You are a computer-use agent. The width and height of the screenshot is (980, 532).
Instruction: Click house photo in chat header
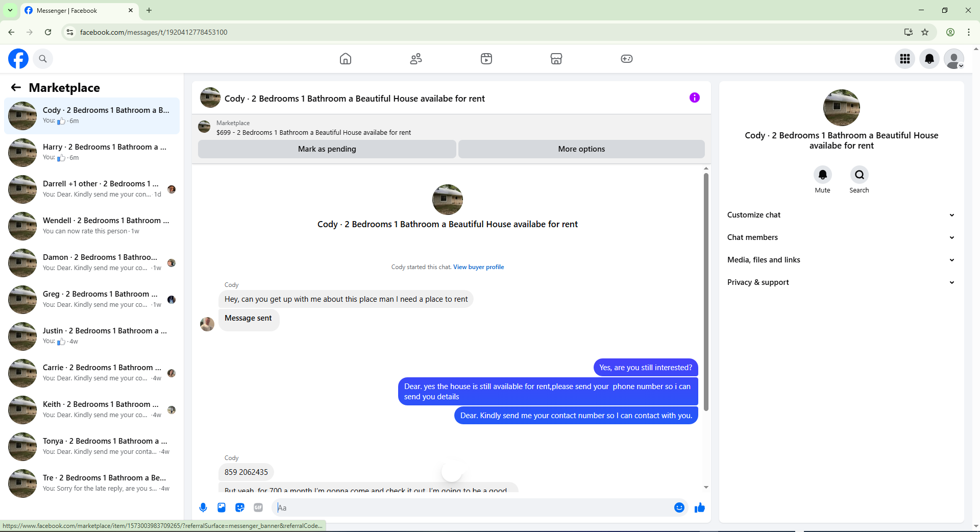[210, 98]
